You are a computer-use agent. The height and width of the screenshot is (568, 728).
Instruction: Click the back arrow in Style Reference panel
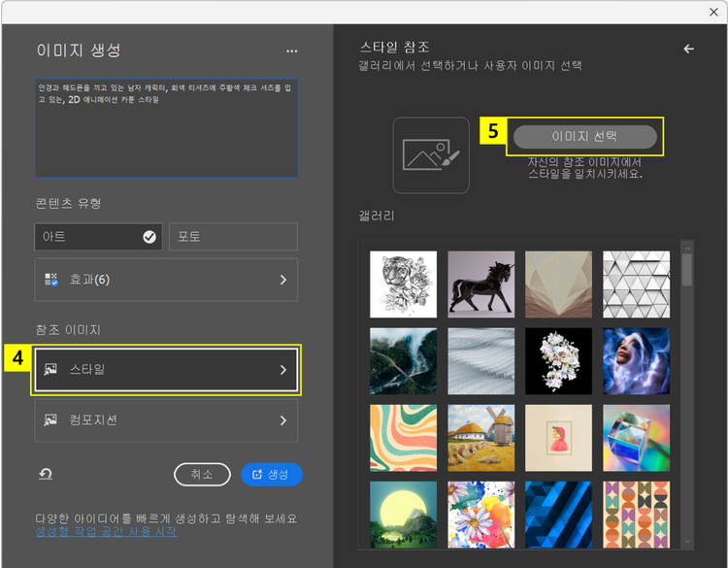(688, 49)
